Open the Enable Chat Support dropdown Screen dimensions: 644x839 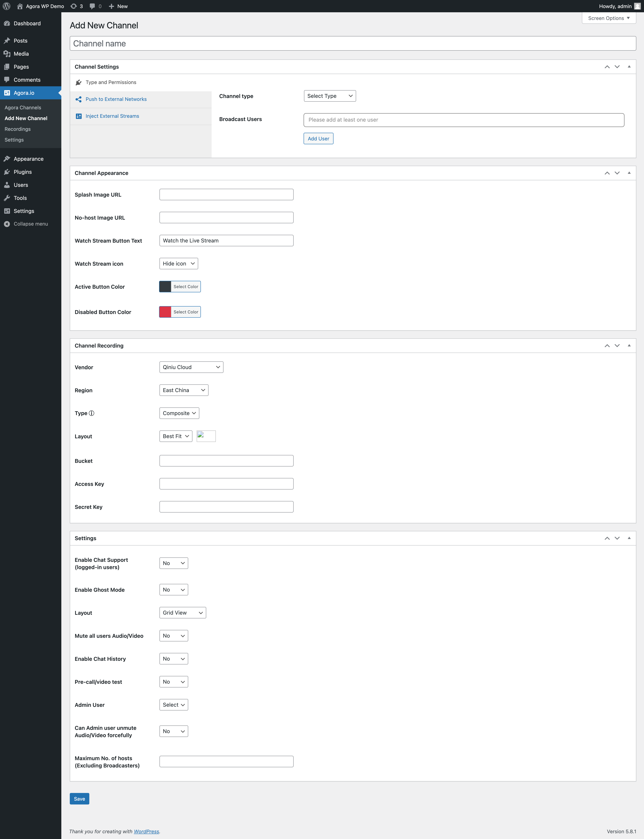click(174, 563)
